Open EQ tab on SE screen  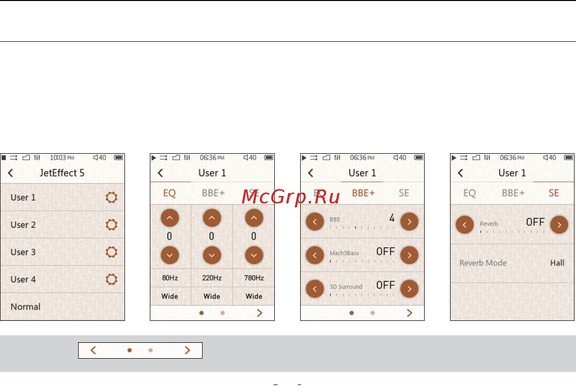click(x=469, y=193)
